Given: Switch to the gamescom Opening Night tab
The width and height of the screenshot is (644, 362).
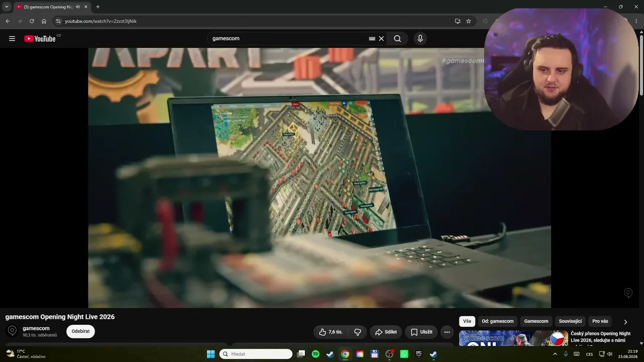Looking at the screenshot, I should point(48,7).
